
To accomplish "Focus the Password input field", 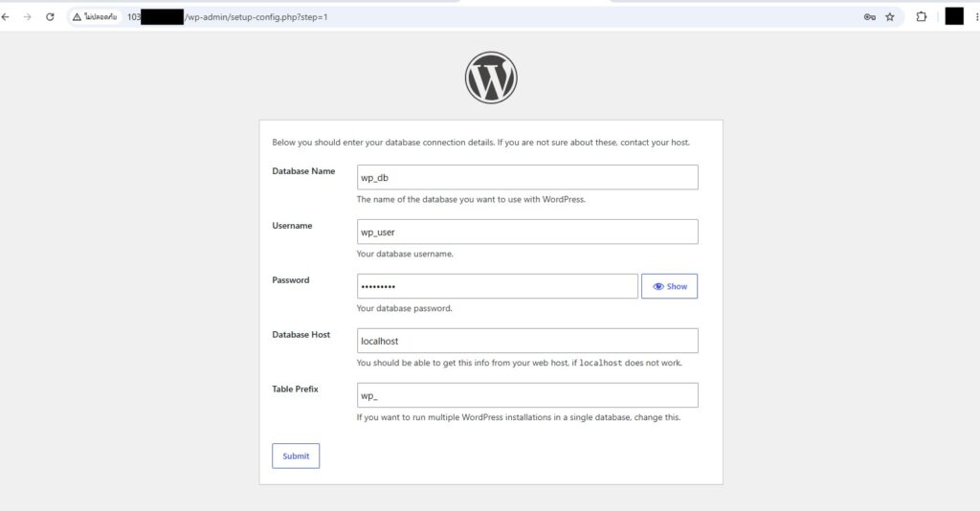I will (498, 286).
